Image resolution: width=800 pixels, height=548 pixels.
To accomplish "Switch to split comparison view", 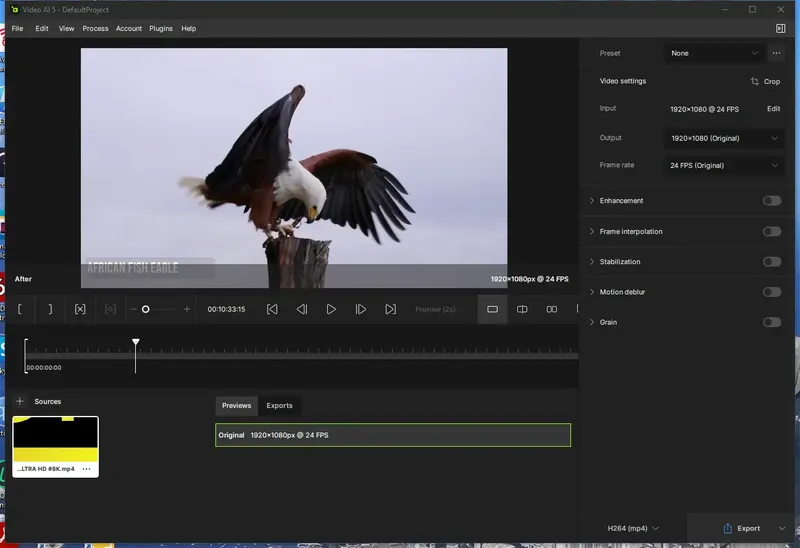I will pos(522,310).
